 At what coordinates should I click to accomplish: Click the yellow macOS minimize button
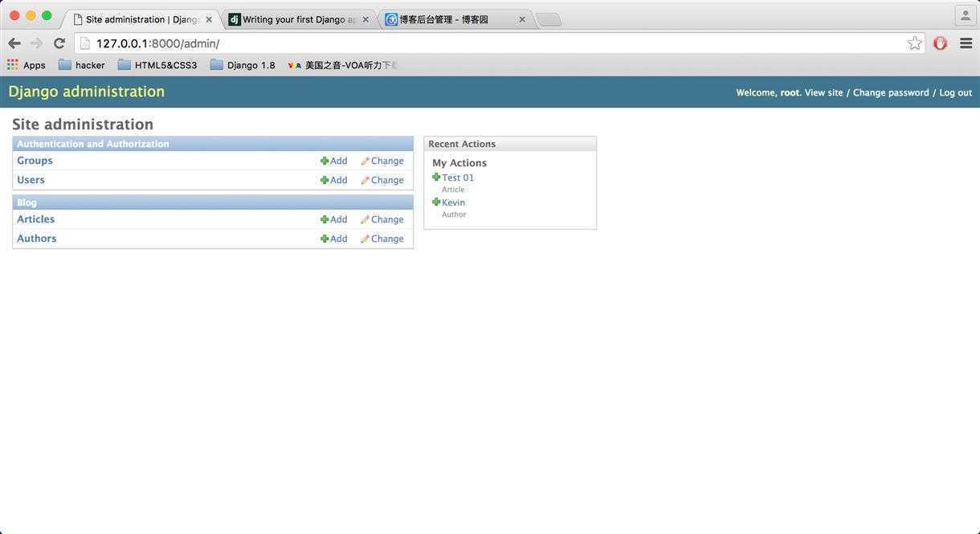(31, 15)
